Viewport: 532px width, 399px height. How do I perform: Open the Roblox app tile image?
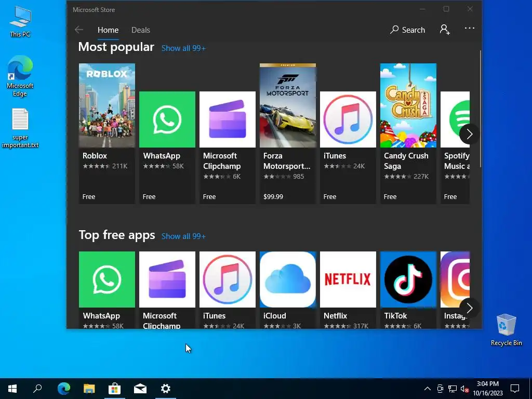(x=107, y=105)
